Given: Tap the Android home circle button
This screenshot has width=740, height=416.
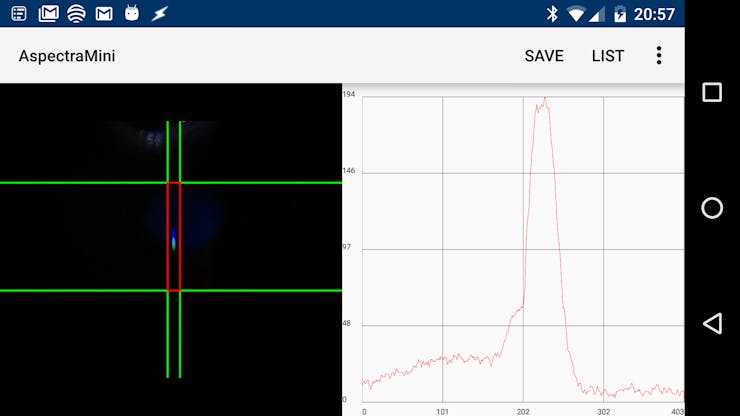Looking at the screenshot, I should [712, 208].
